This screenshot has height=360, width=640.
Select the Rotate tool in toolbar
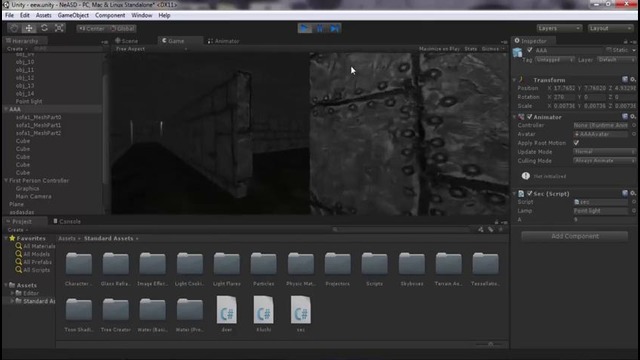coord(44,28)
